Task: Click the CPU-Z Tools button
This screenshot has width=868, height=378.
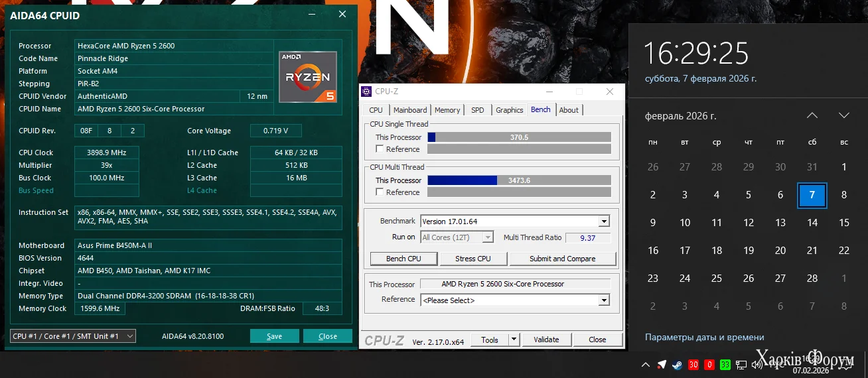Action: click(x=490, y=340)
